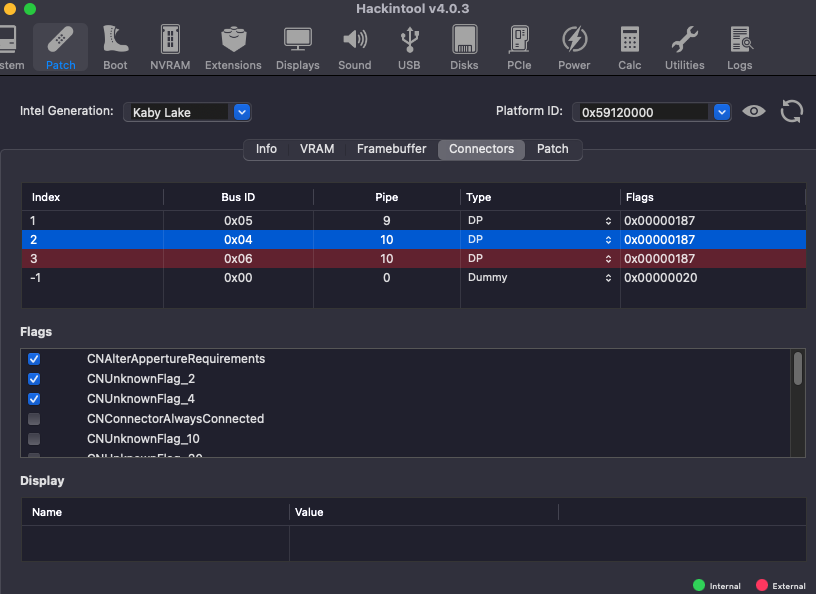Screen dimensions: 816x594
Task: Toggle the eye visibility icon
Action: 754,111
